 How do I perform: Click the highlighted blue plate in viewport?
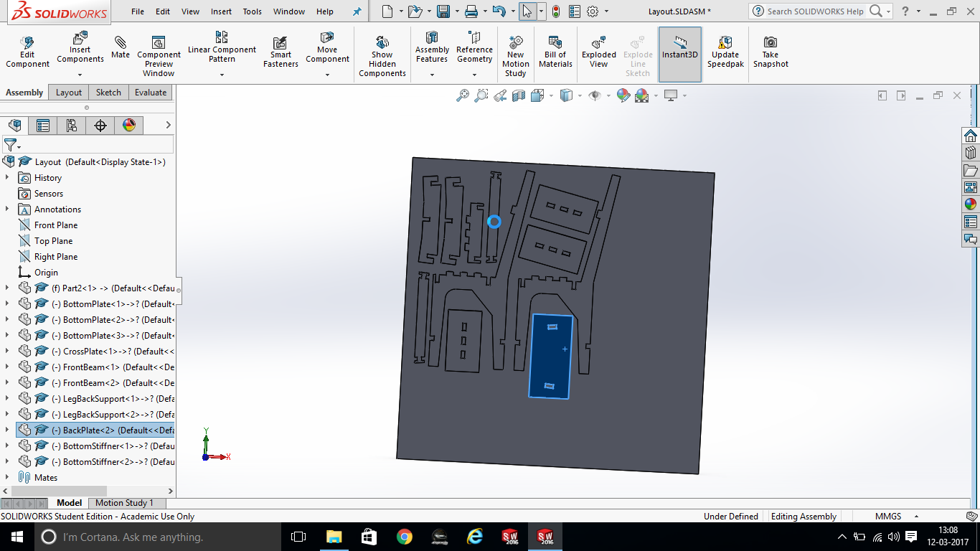click(x=551, y=356)
